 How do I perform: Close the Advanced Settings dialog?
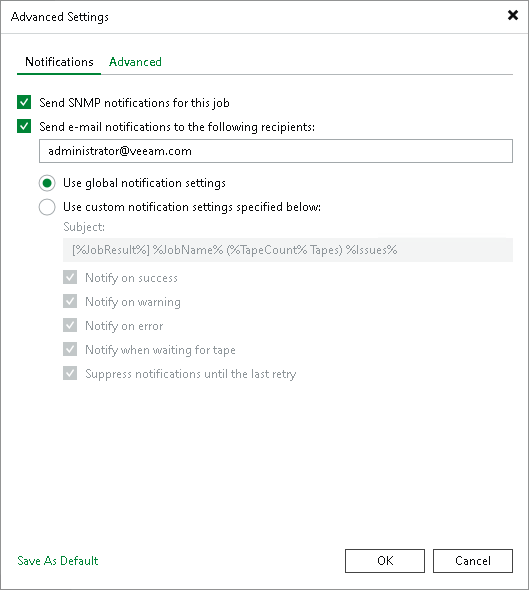(x=513, y=15)
